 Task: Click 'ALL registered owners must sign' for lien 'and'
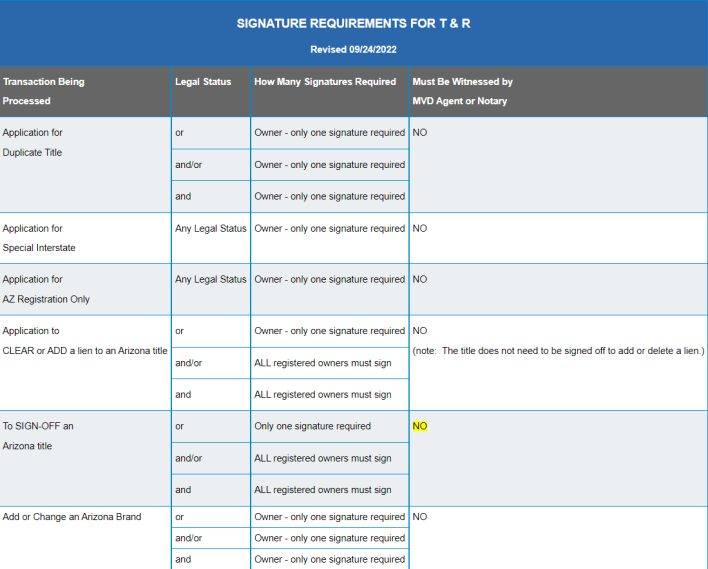[x=330, y=395]
